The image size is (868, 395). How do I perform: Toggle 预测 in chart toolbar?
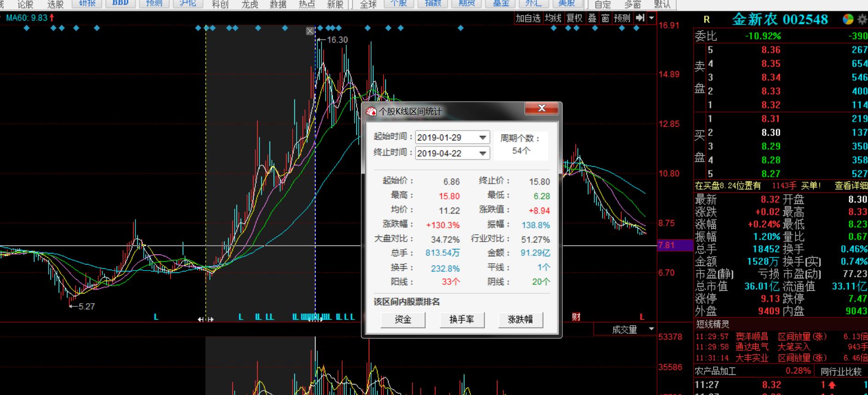point(622,18)
